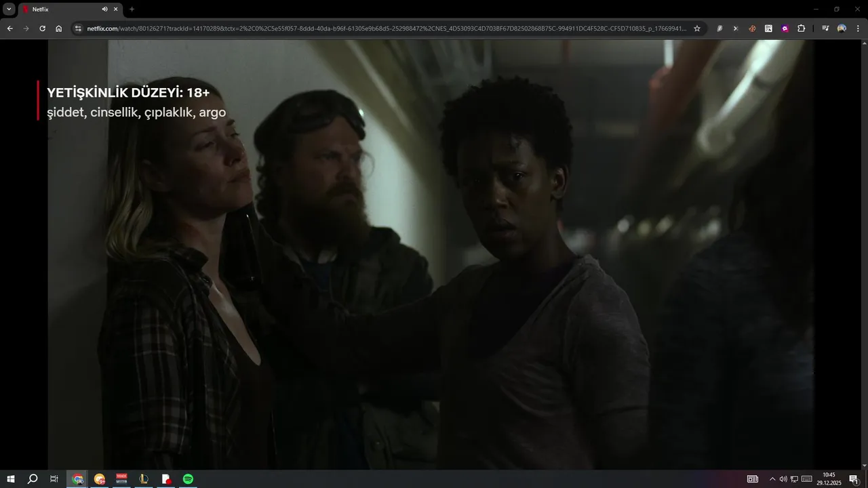
Task: Click the şiddet, cinsellik, çıplaklık, argo text
Action: [x=136, y=113]
